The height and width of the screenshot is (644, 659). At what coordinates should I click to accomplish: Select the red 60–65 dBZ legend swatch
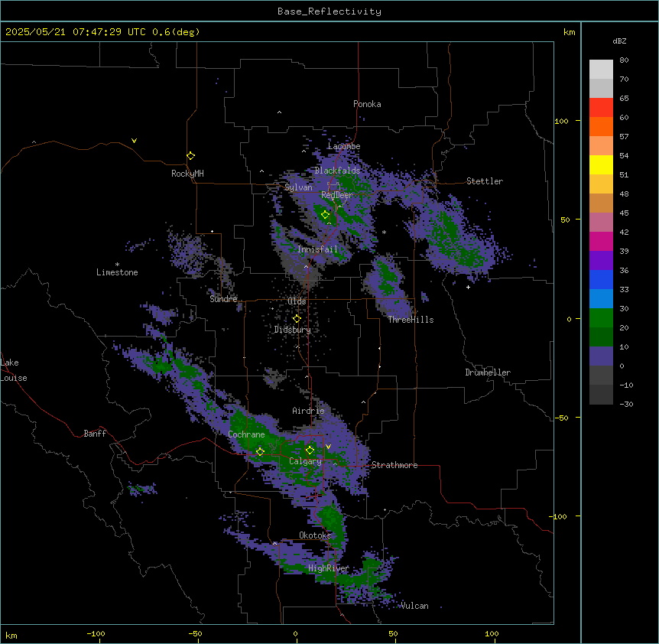coord(601,108)
